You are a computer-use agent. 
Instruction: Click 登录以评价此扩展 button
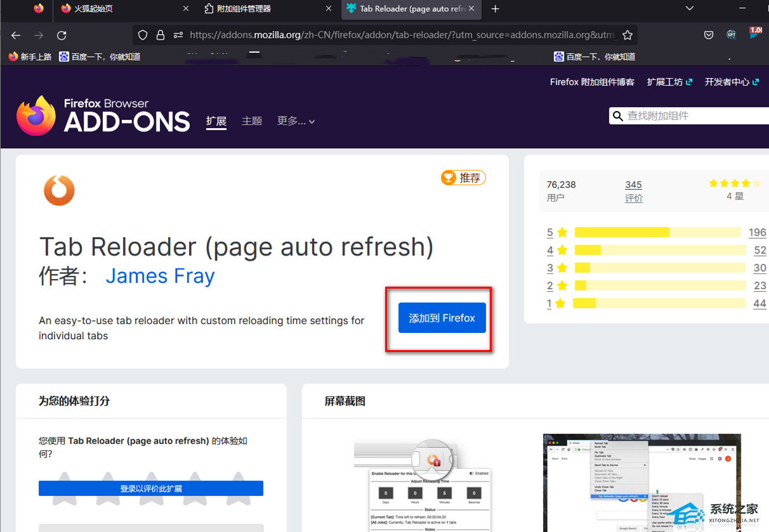[151, 488]
